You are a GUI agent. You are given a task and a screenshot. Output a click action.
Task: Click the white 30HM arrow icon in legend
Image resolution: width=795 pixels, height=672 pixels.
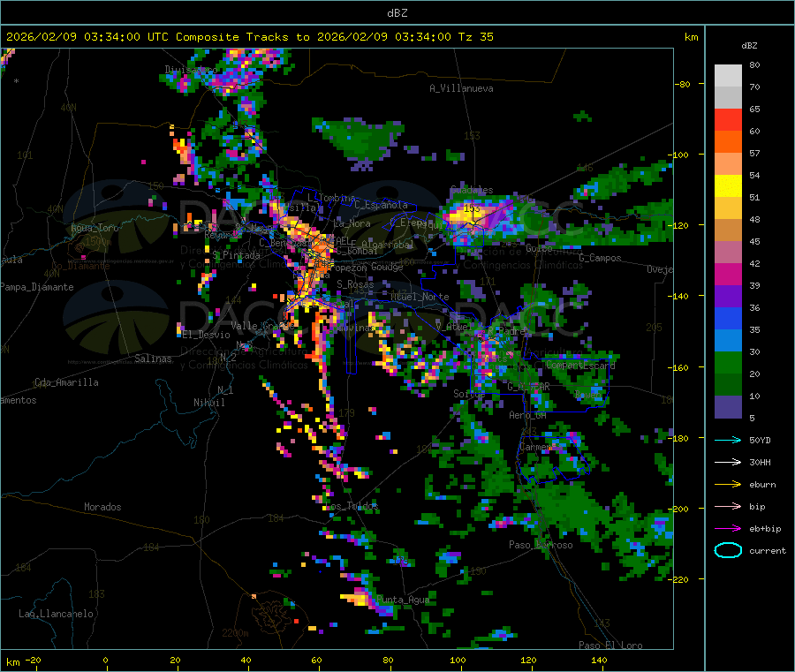[x=728, y=462]
